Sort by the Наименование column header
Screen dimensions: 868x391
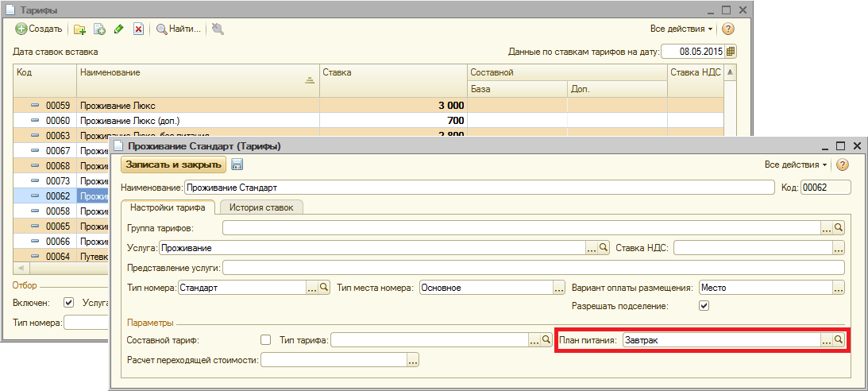tap(198, 81)
